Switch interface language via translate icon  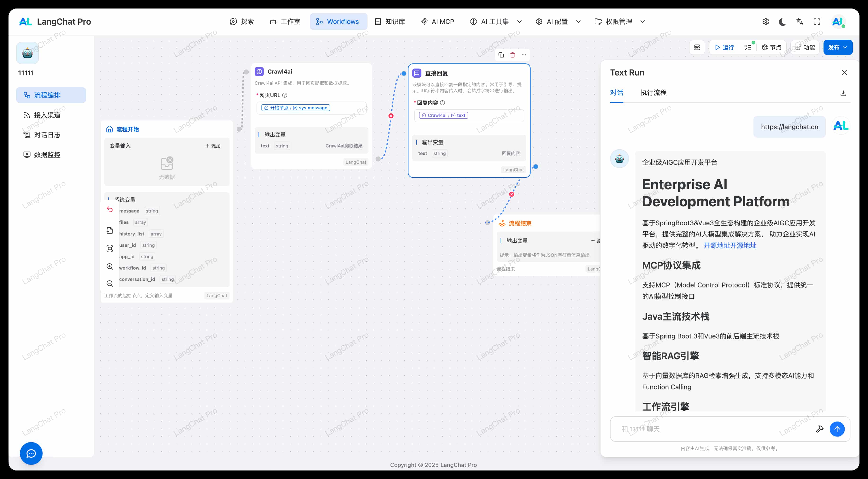pyautogui.click(x=800, y=22)
